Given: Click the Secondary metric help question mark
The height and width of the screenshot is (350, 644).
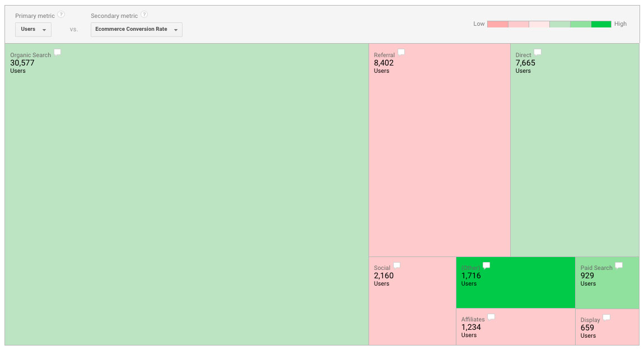Looking at the screenshot, I should (x=146, y=15).
